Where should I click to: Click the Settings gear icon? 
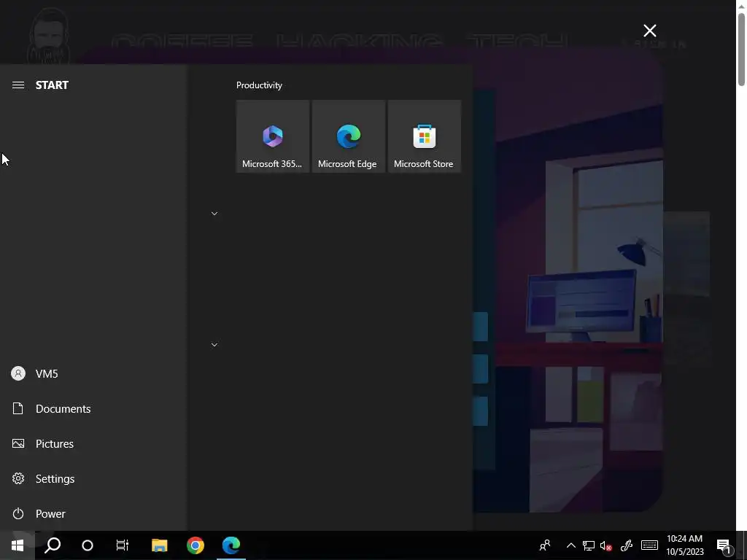[18, 478]
